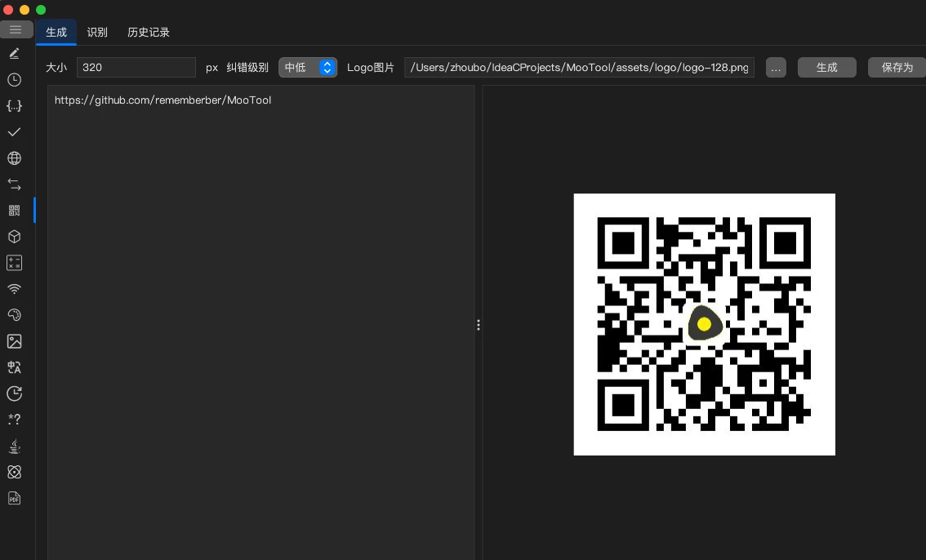Click the 纠错级别 label
Screen dimensions: 926x560
pos(247,67)
